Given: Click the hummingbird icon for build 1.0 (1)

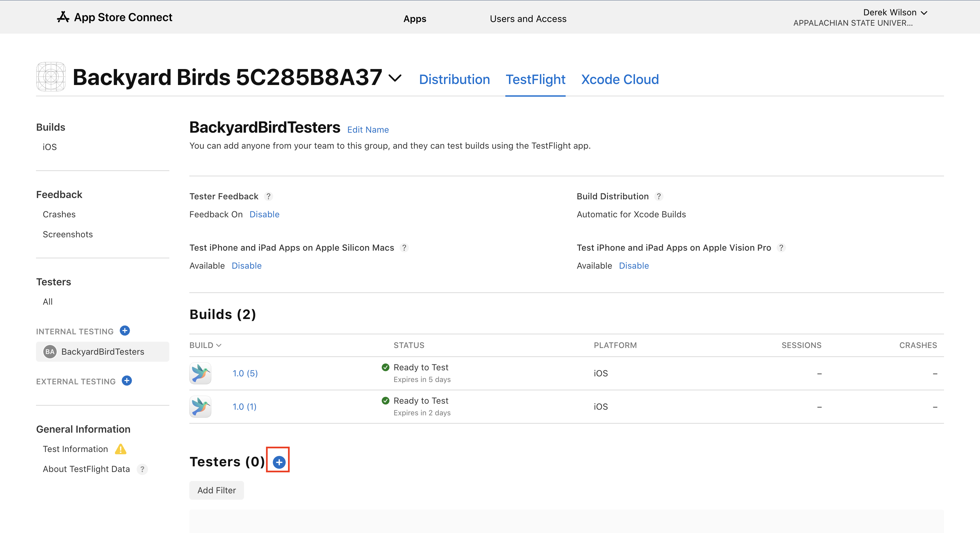Looking at the screenshot, I should click(x=200, y=407).
